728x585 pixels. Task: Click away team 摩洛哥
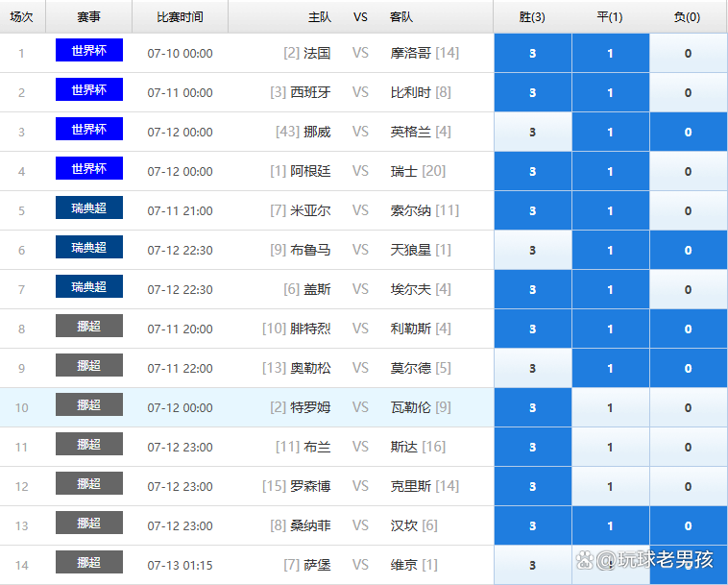(411, 53)
